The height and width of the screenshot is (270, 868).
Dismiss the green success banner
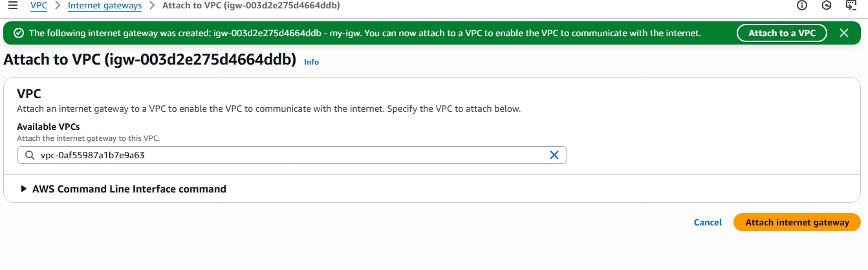[843, 33]
